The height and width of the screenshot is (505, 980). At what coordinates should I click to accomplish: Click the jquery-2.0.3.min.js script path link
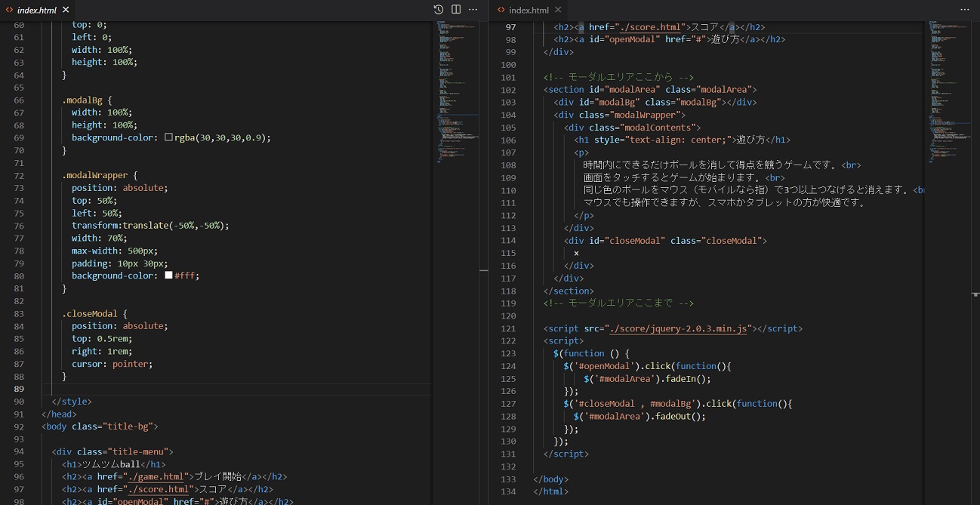click(x=677, y=328)
